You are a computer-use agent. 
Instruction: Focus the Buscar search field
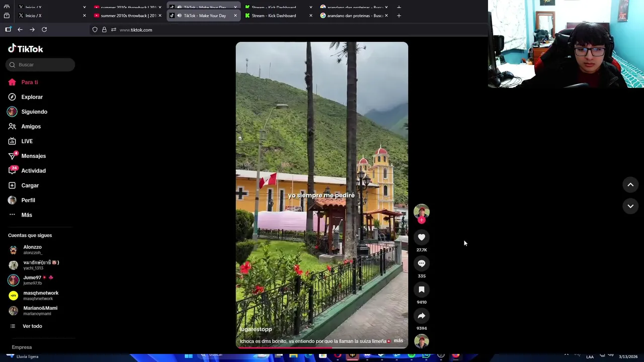pos(40,64)
